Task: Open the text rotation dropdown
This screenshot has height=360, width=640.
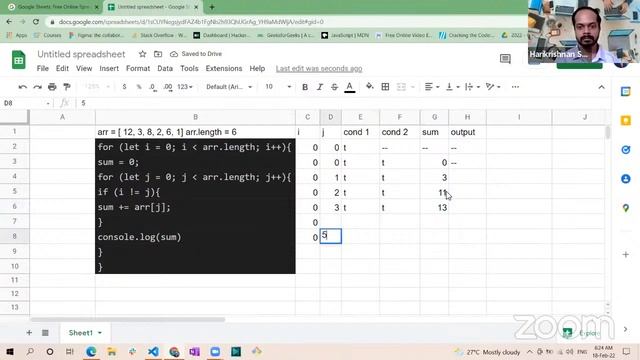Action: pos(493,87)
